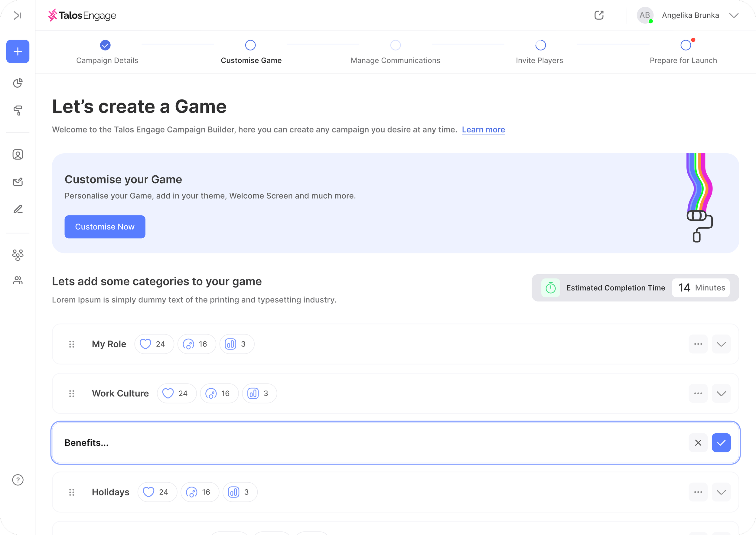Click the Work Culture 16 count chip
Viewport: 756px width, 535px height.
tap(219, 393)
